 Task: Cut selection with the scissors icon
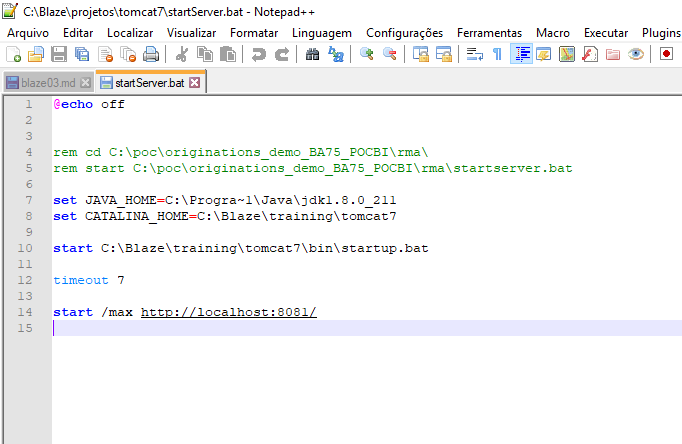[182, 54]
